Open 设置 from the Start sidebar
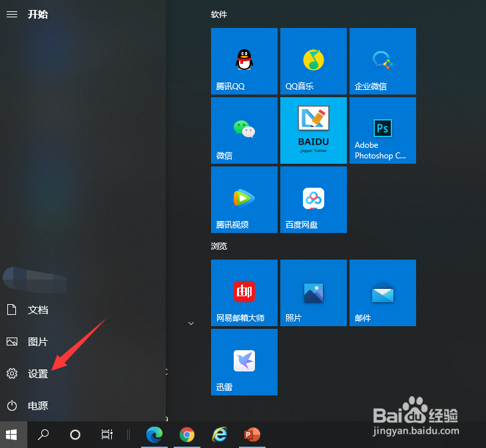 tap(83, 373)
